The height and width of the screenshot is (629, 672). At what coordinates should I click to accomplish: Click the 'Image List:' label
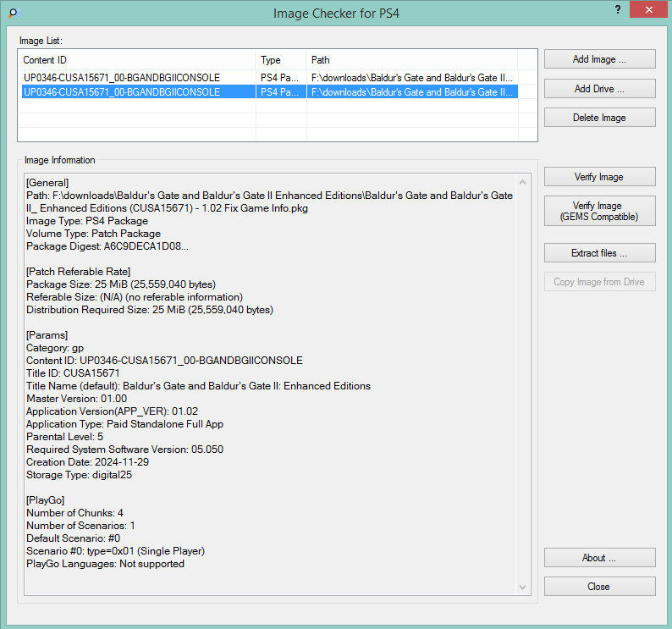[41, 41]
